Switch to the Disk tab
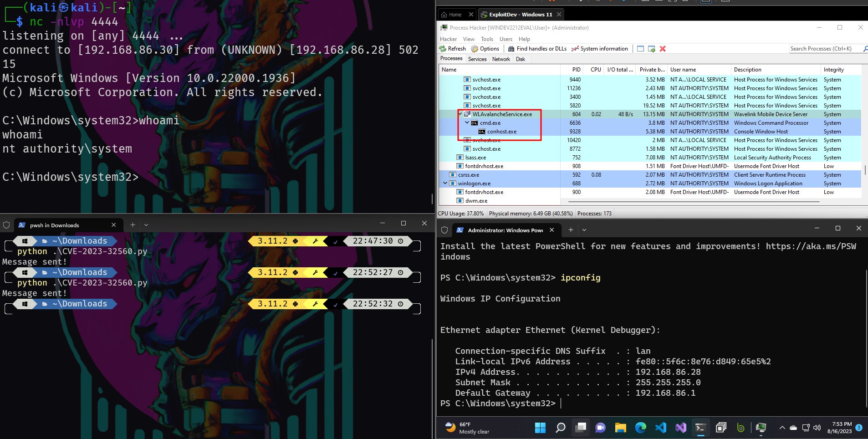This screenshot has width=868, height=439. pos(521,59)
